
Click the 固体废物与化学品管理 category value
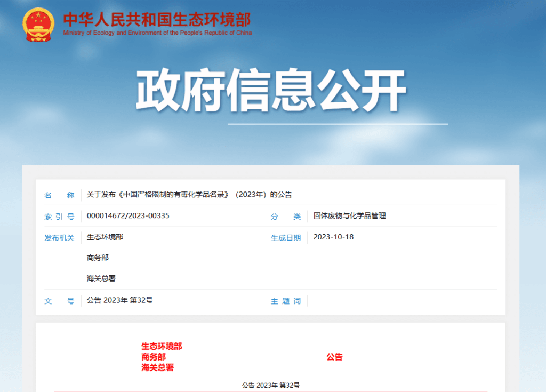click(349, 215)
